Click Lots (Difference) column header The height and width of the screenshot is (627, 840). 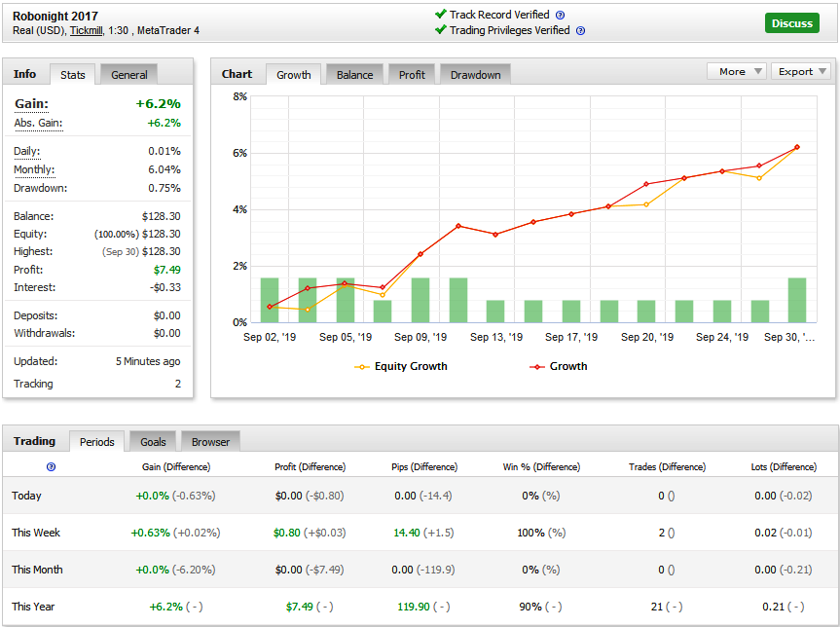click(x=784, y=466)
